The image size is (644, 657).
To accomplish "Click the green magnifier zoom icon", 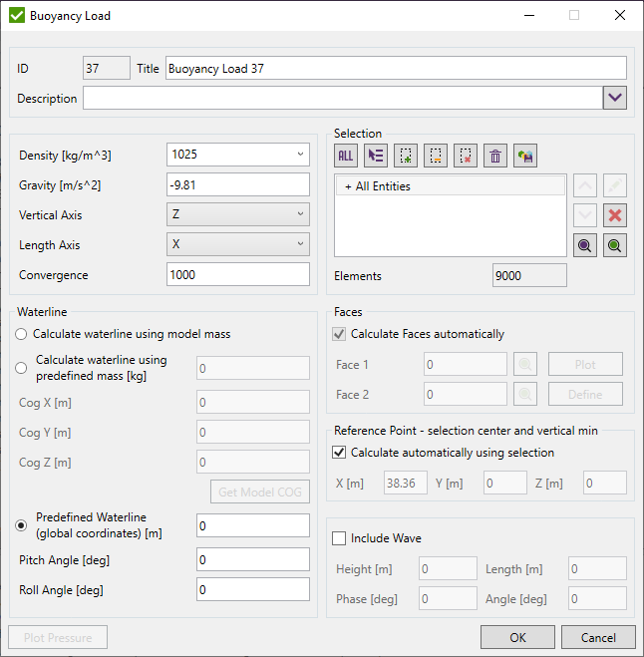I will (x=616, y=246).
